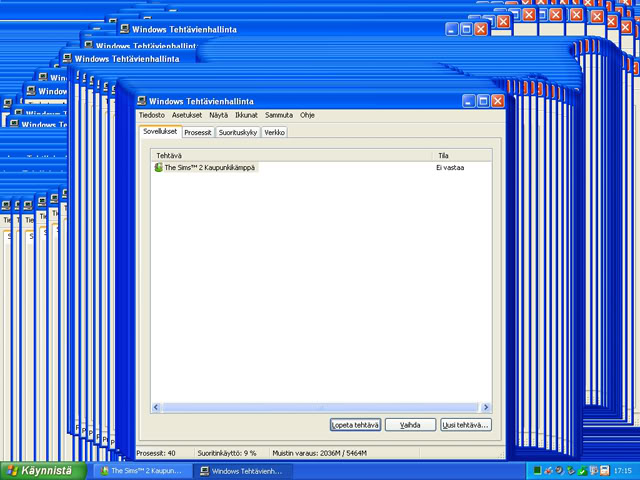Activate The Sims 2 Kaupun... taskbar button

coord(141,471)
